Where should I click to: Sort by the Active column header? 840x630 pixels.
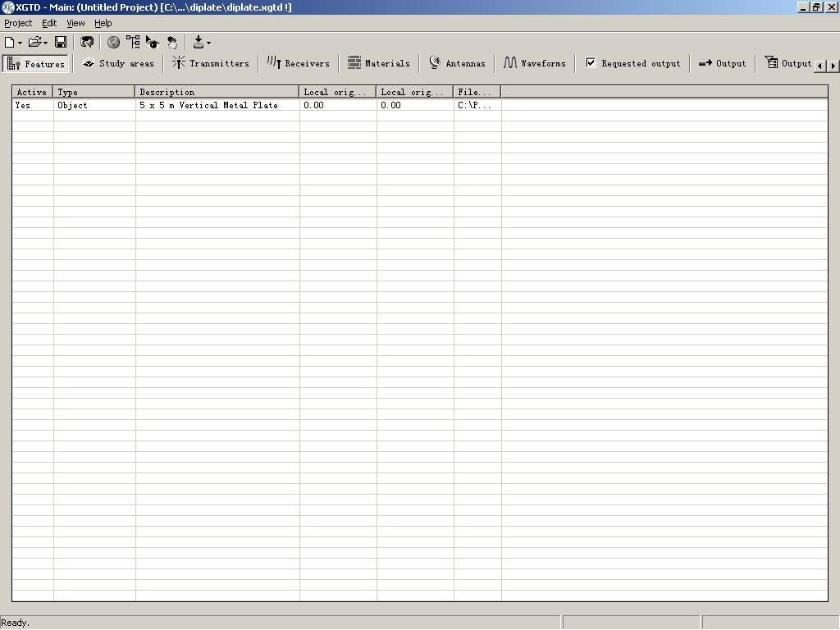point(33,92)
